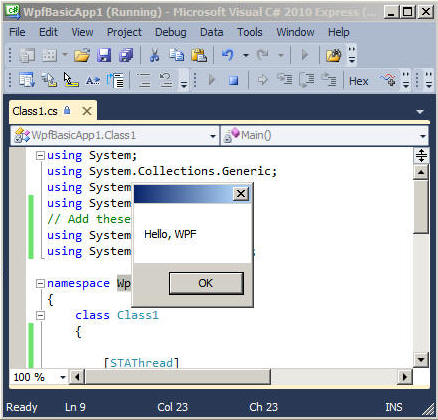Click the Undo arrow icon
The image size is (438, 420).
click(228, 55)
